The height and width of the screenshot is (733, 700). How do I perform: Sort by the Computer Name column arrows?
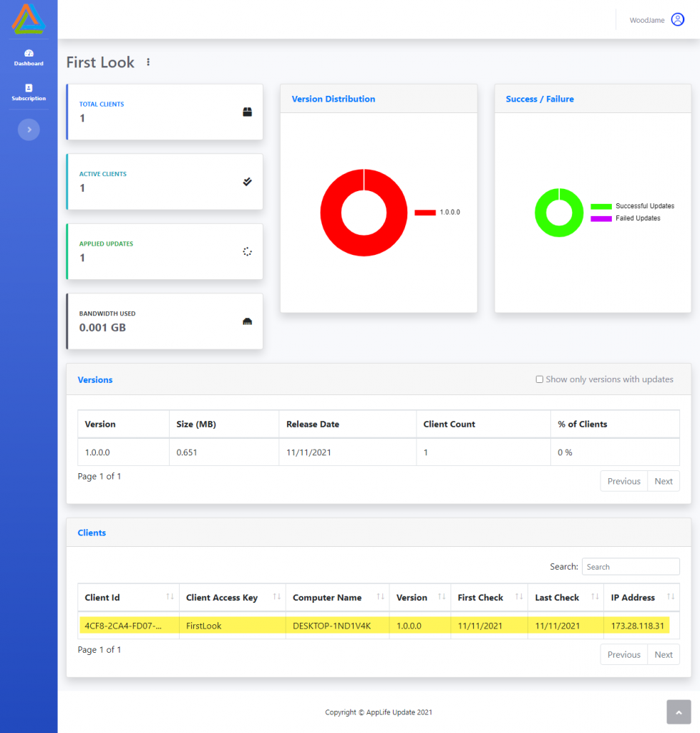[380, 596]
